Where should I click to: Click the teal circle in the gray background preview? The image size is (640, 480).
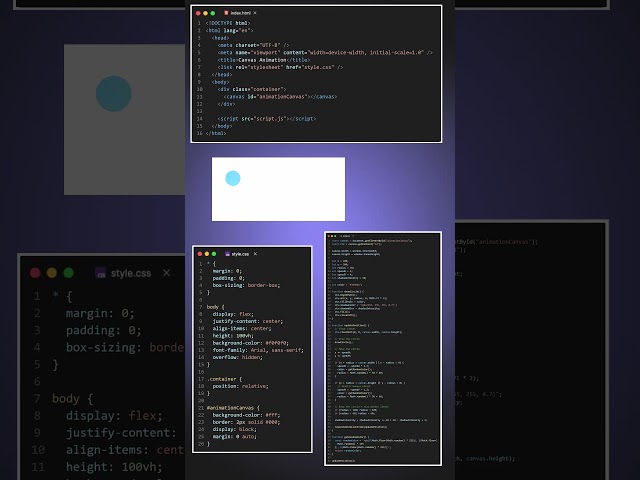(113, 93)
